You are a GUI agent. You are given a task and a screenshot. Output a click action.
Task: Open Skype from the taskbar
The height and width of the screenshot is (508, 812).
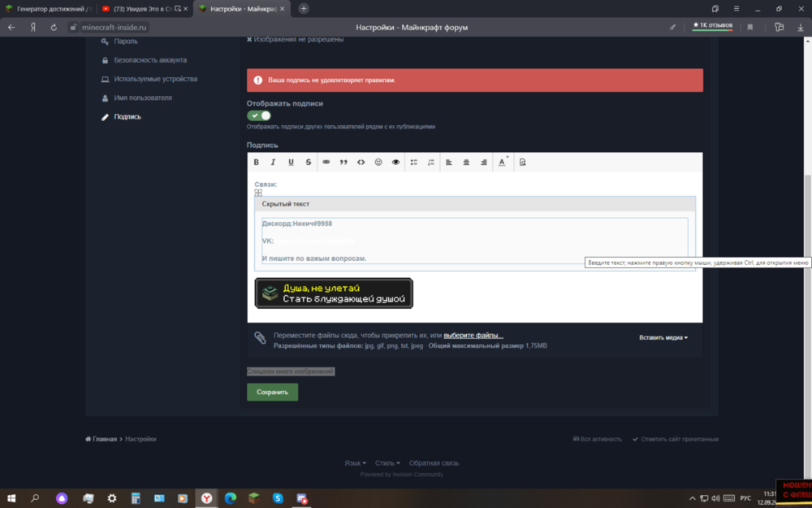(278, 498)
